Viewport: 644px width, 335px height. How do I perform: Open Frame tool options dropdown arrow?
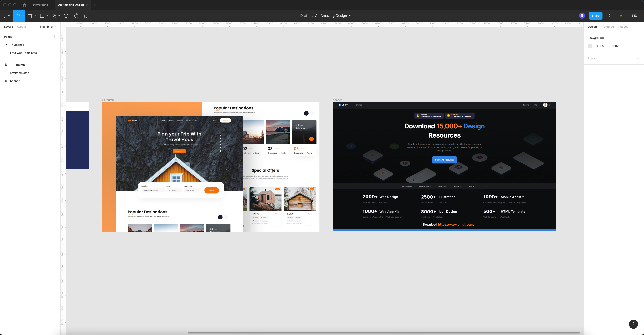coord(35,16)
